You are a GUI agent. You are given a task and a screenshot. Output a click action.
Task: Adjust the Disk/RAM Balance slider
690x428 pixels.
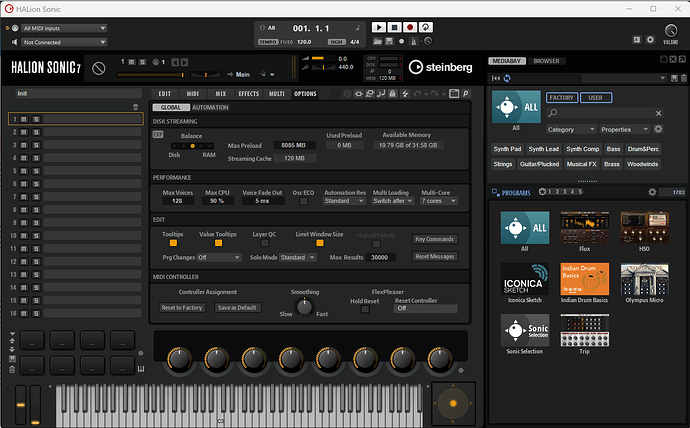[192, 146]
